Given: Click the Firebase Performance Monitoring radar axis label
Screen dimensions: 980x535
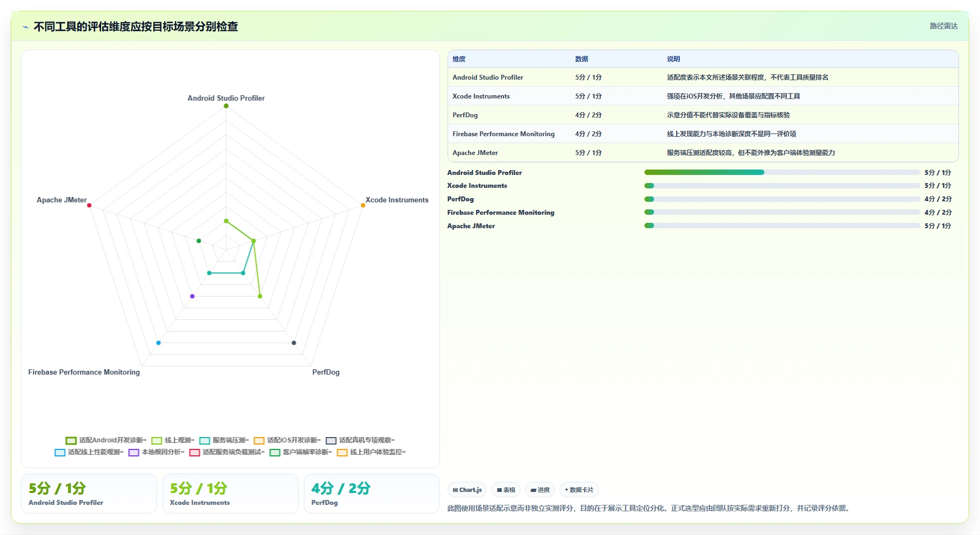Looking at the screenshot, I should [x=84, y=372].
